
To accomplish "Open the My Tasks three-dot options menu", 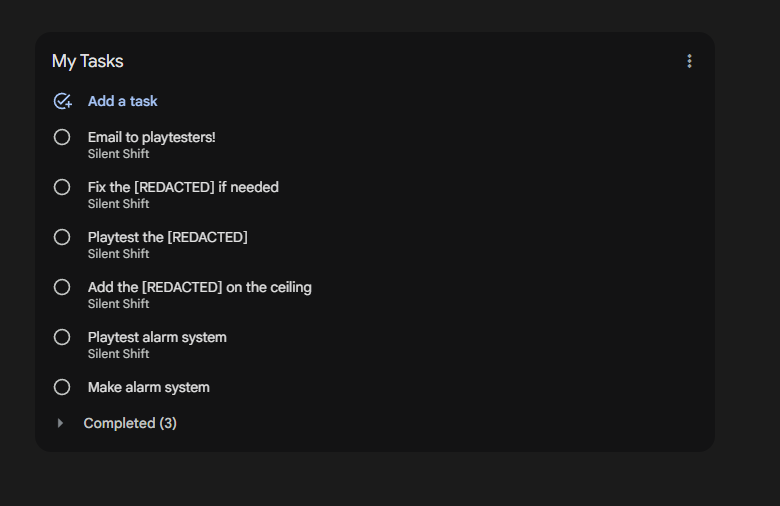I will (x=689, y=61).
